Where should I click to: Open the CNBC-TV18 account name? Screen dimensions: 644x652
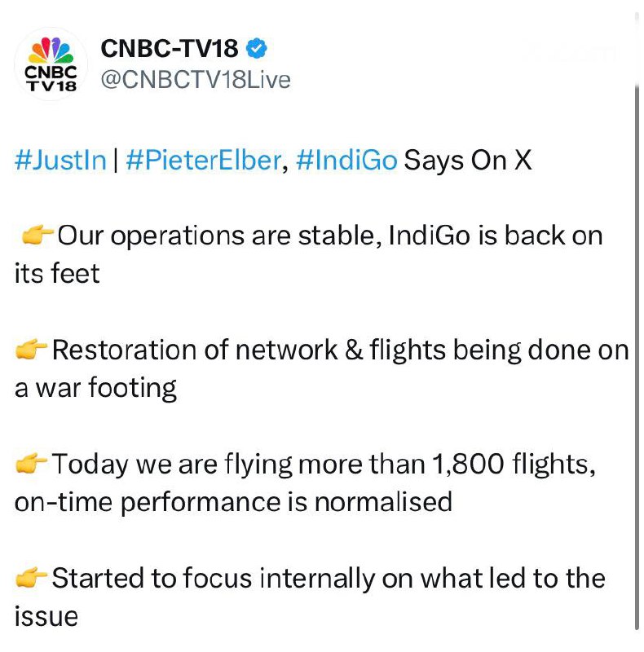pos(170,50)
